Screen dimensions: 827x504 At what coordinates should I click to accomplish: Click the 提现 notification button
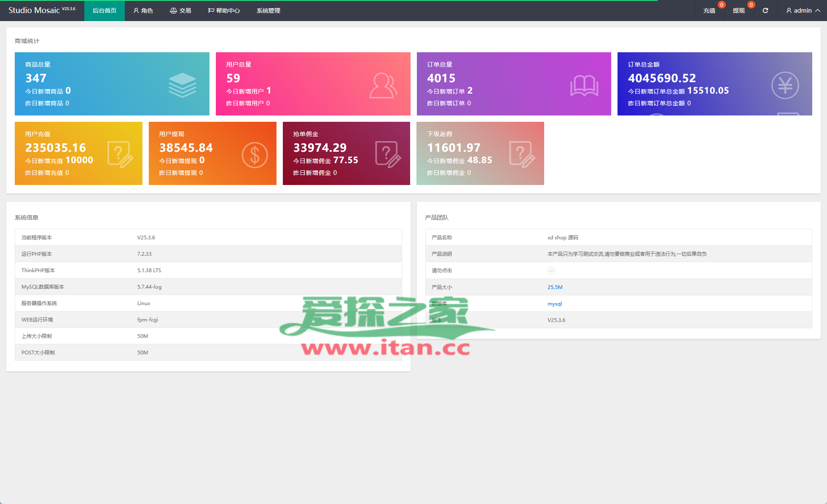(x=739, y=11)
